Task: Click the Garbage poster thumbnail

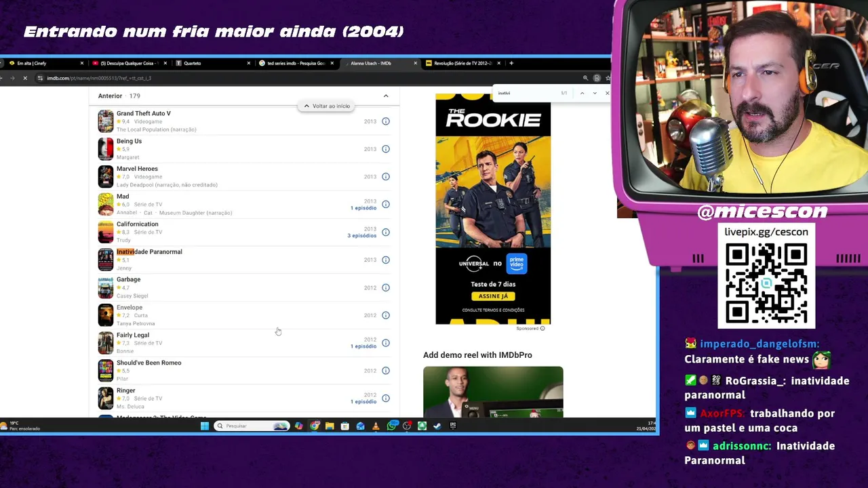Action: pos(106,287)
